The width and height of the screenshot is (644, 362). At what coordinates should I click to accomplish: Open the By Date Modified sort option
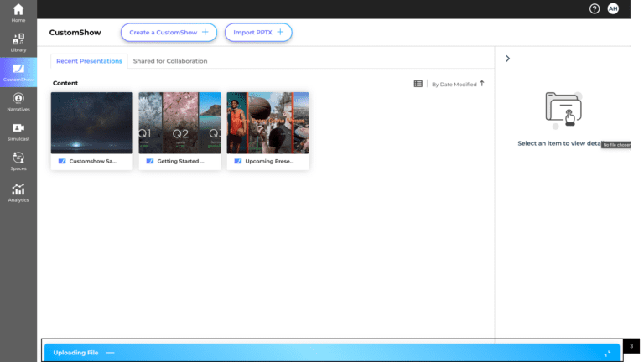pos(454,84)
